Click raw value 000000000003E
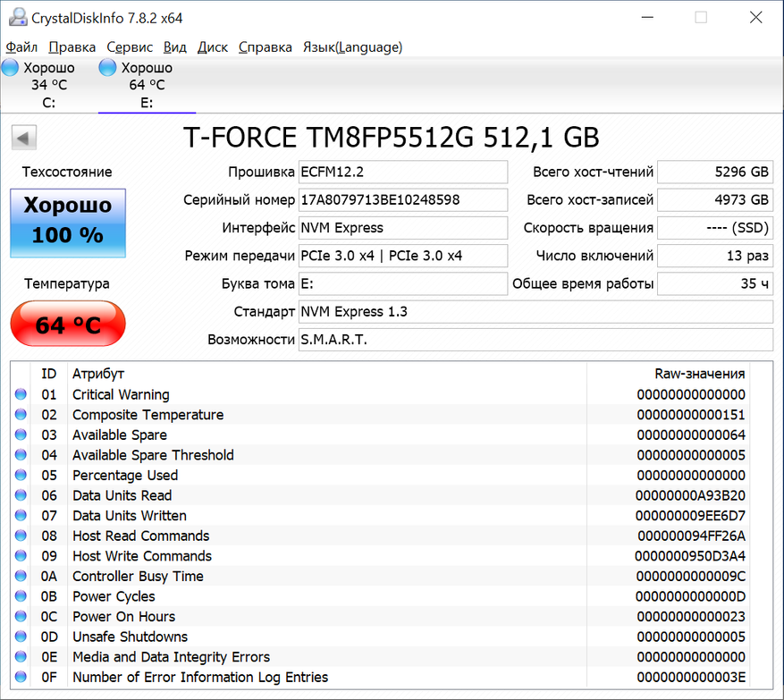The width and height of the screenshot is (784, 700). 691,677
